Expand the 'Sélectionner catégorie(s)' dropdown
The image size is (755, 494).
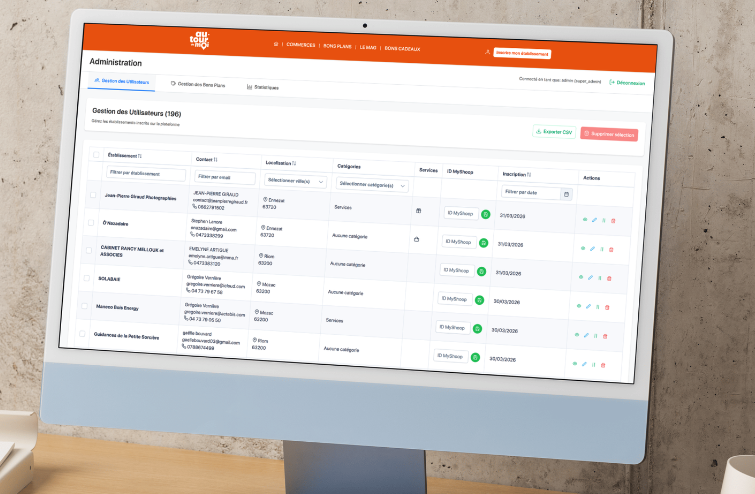372,185
